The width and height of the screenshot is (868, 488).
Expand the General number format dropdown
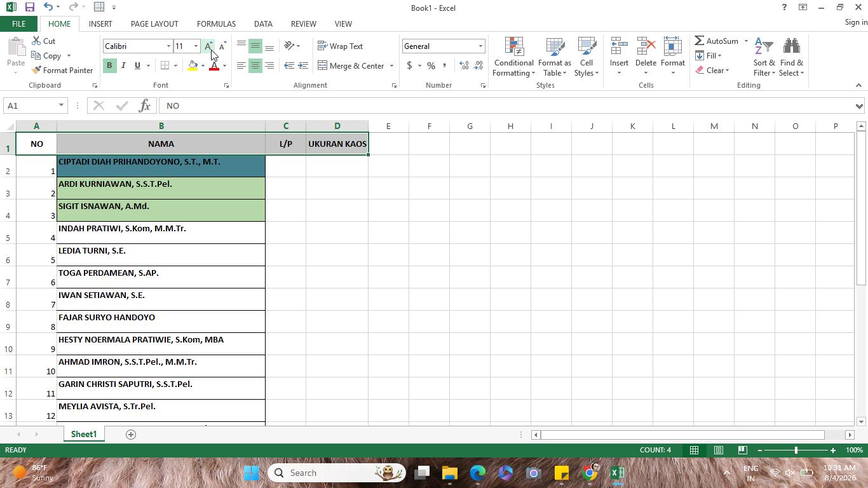click(480, 46)
